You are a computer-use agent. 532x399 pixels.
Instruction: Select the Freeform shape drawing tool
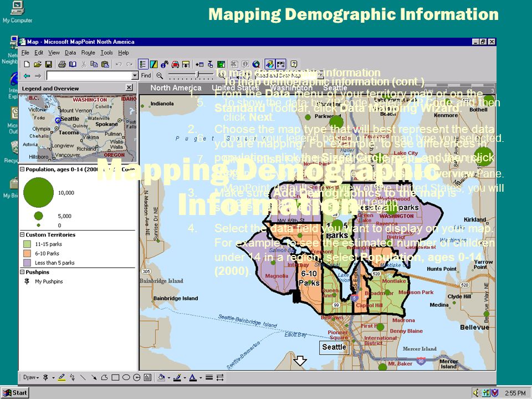(105, 377)
